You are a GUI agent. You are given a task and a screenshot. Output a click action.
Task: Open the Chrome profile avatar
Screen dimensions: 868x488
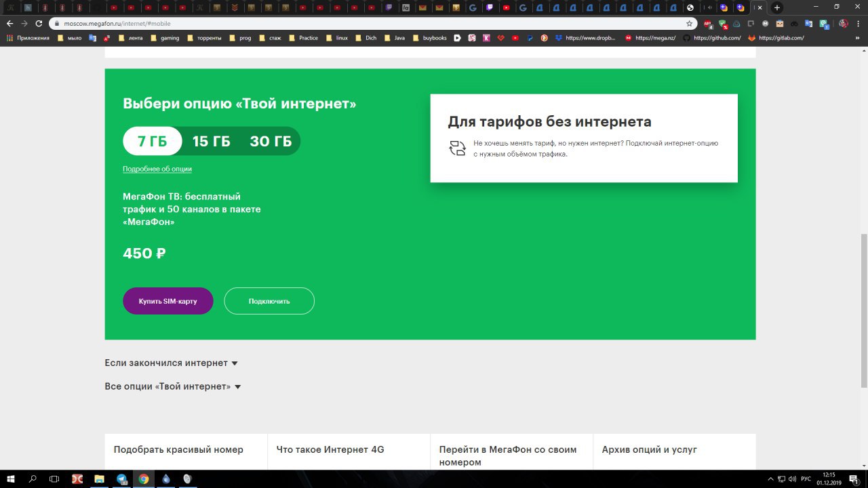(844, 23)
